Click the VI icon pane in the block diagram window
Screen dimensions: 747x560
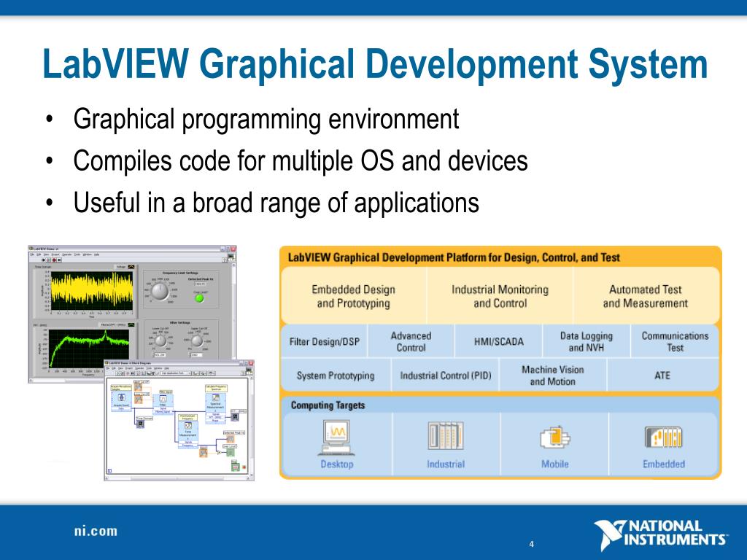[249, 371]
